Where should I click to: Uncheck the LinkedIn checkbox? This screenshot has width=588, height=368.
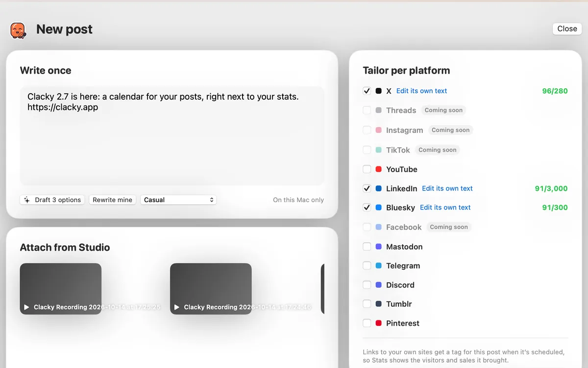[x=367, y=188]
